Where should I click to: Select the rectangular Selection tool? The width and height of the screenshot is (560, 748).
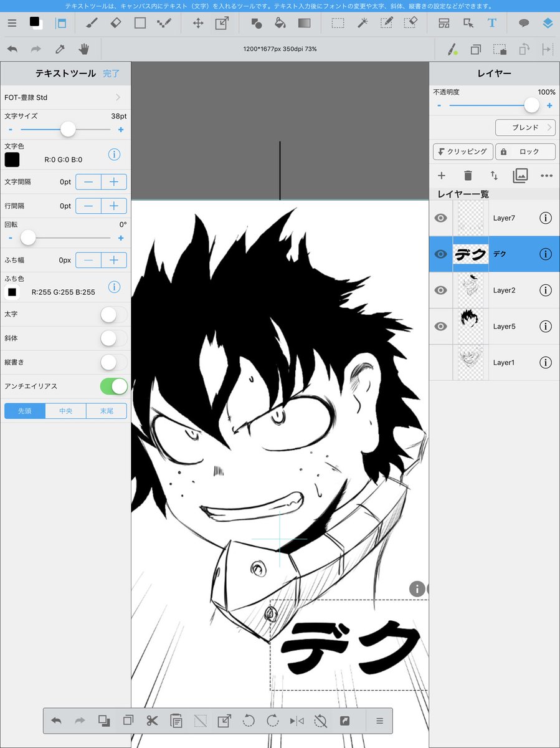[x=338, y=23]
